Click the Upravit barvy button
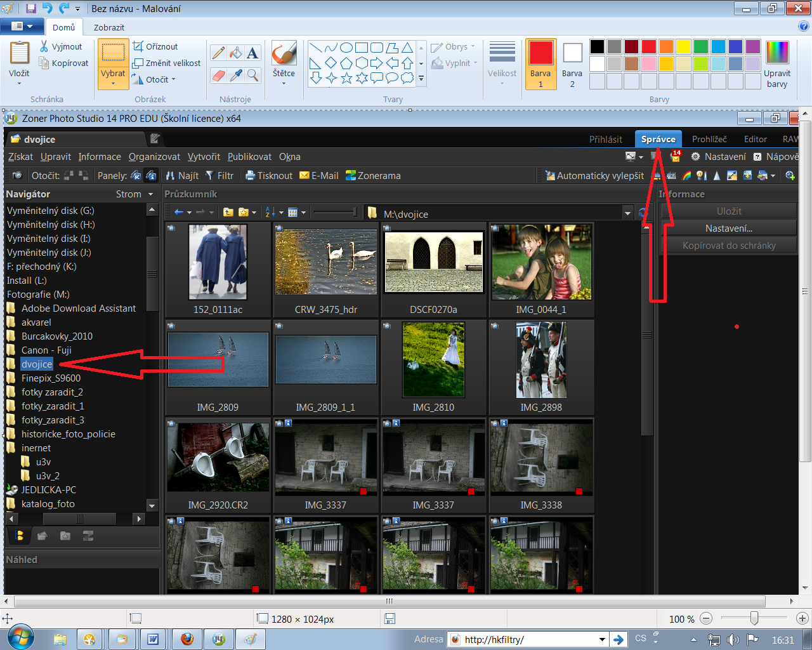 [x=776, y=63]
